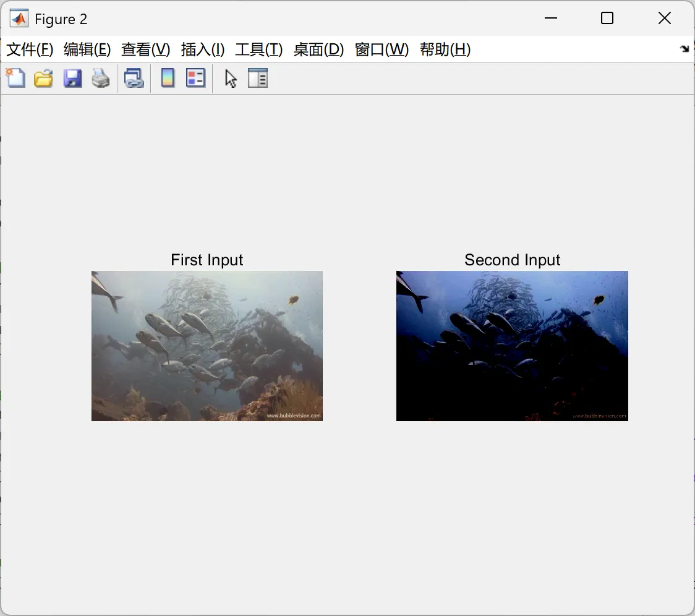
Task: Select the Edit Plot arrow tool
Action: (231, 79)
